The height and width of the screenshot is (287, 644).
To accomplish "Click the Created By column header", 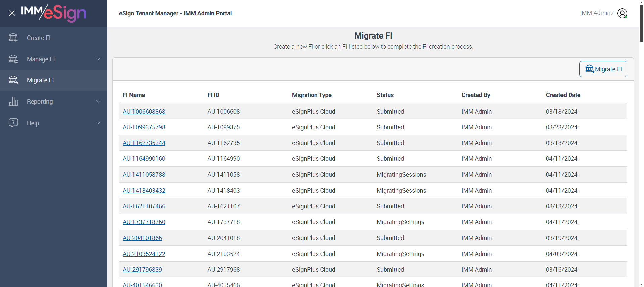I will click(476, 95).
